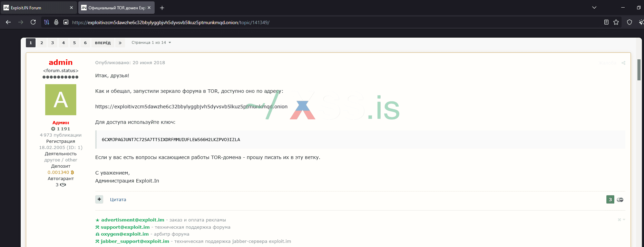The image size is (644, 247).
Task: Click the ВПЕРЁД next page button
Action: (x=103, y=43)
